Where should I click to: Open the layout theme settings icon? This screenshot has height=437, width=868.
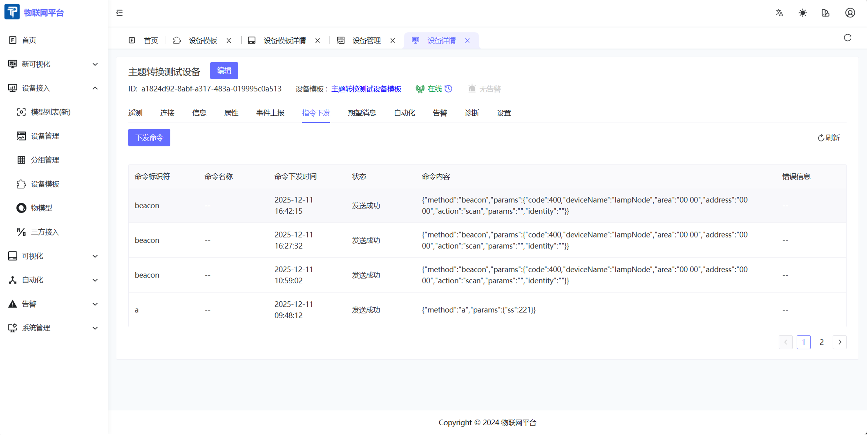(x=826, y=13)
